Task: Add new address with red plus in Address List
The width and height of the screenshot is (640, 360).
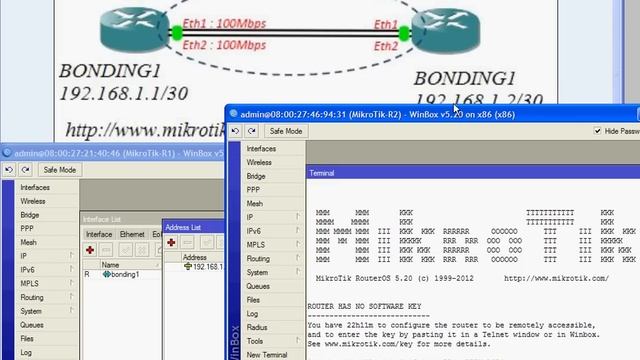Action: pyautogui.click(x=171, y=242)
